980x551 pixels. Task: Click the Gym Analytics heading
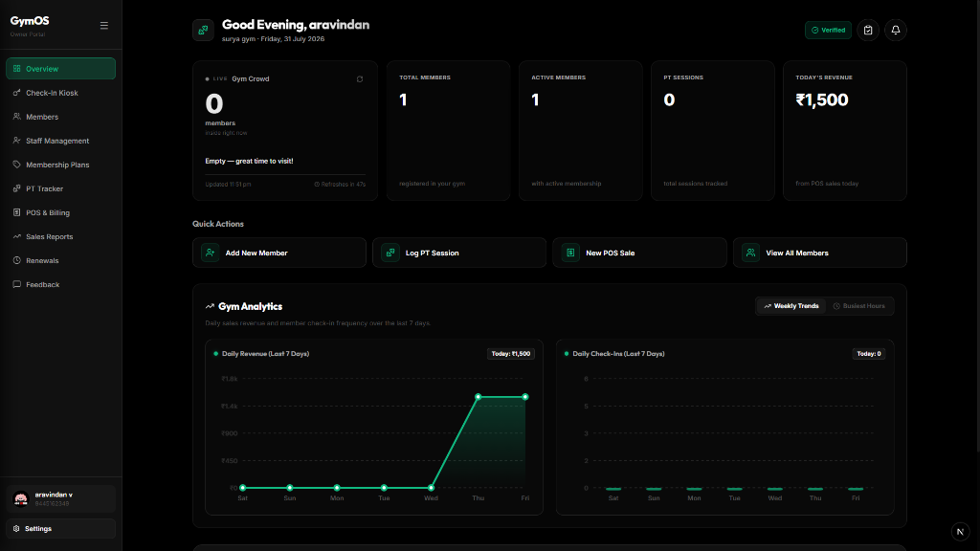250,307
